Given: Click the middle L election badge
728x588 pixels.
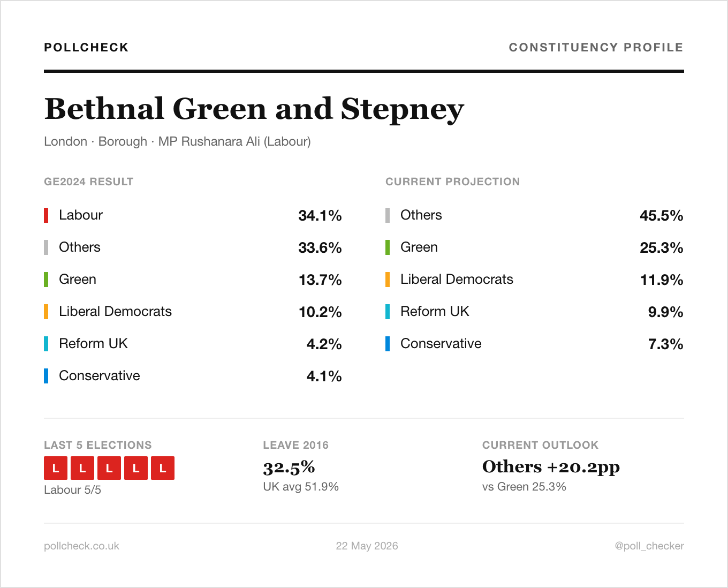Looking at the screenshot, I should pos(109,468).
